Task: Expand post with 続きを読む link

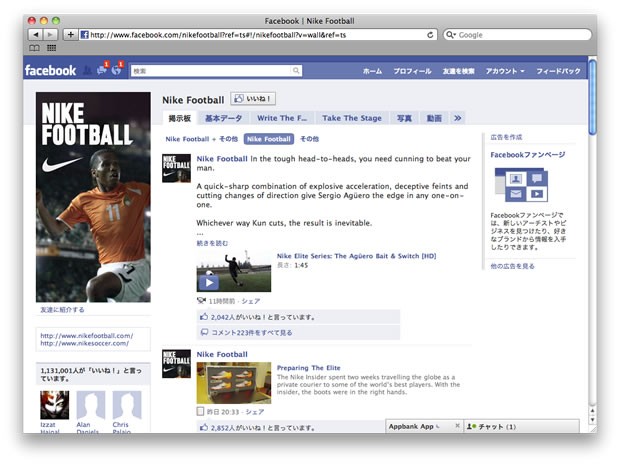Action: point(212,243)
